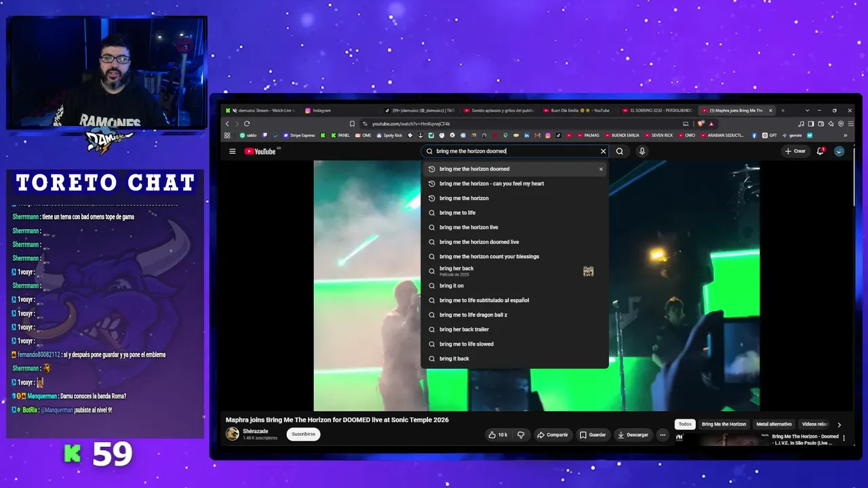The width and height of the screenshot is (868, 488).
Task: Switch to the damusicc Stream Kick tab
Action: point(261,110)
